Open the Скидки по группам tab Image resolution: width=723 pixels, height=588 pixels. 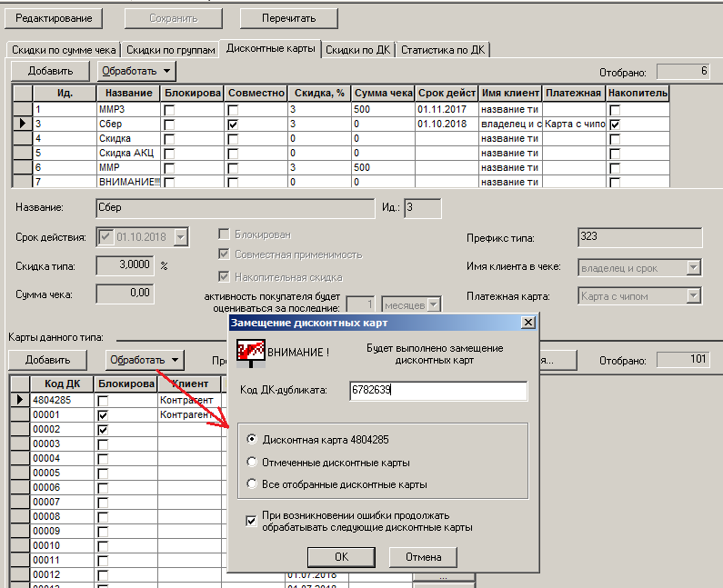tap(171, 50)
